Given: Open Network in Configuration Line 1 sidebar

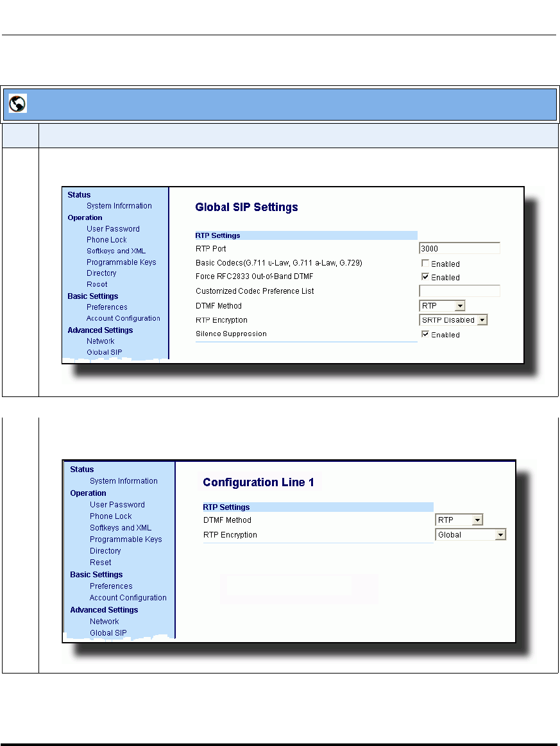Looking at the screenshot, I should pyautogui.click(x=104, y=622).
